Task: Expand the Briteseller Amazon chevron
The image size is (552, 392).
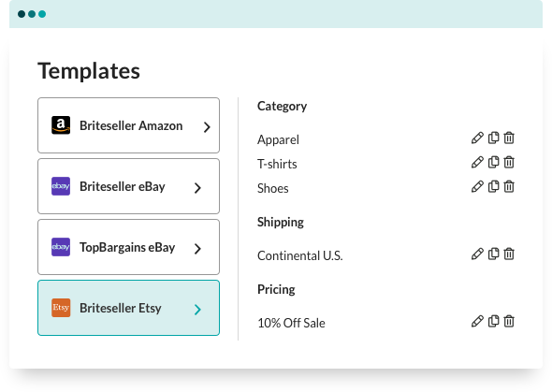Action: pos(207,127)
